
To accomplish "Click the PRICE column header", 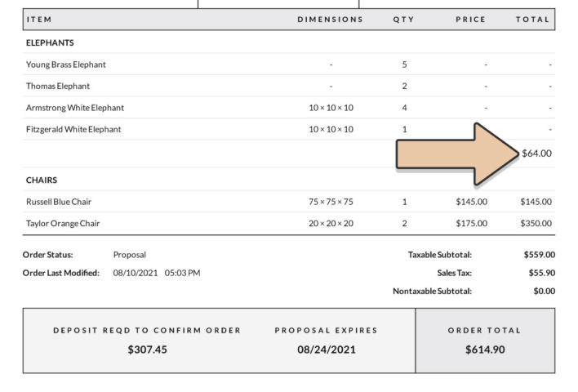I will click(471, 20).
